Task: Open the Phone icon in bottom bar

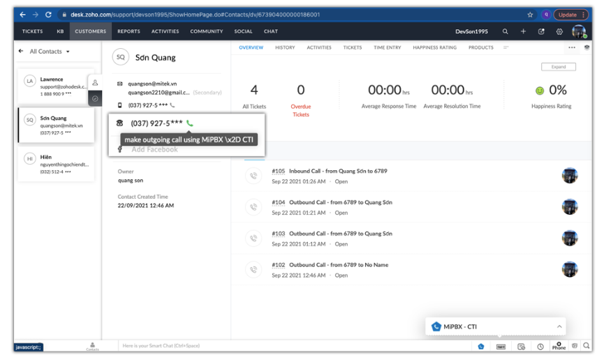Action: 559,346
